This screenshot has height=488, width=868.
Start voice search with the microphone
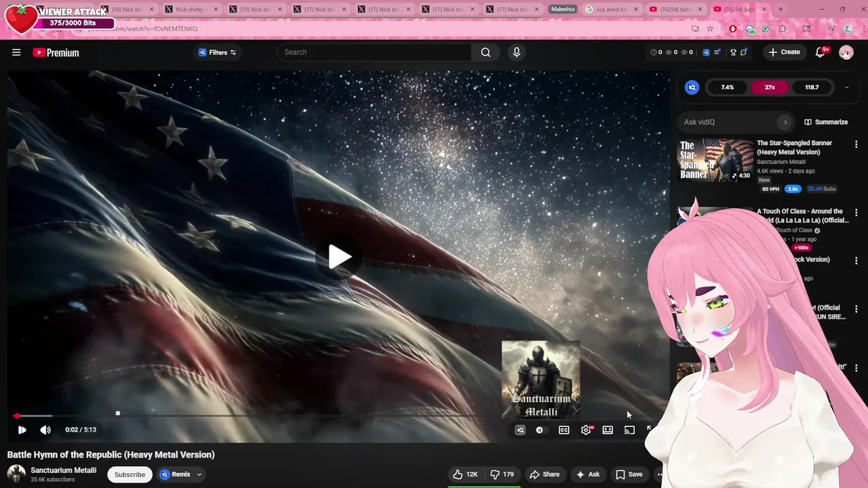(x=517, y=52)
